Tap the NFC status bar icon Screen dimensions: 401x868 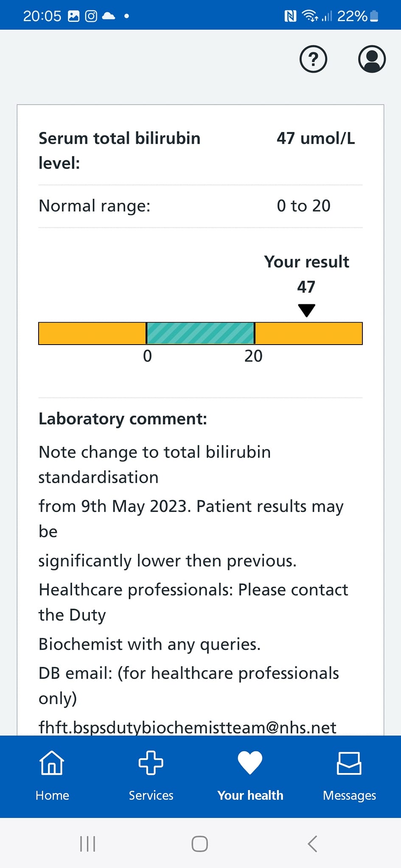290,16
